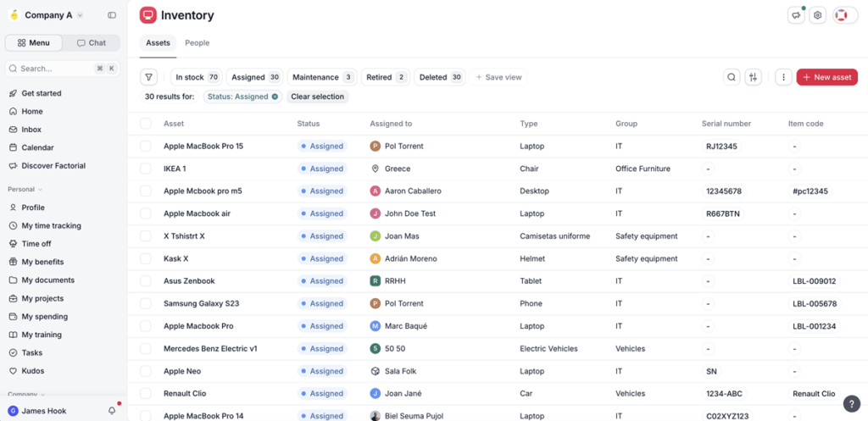The width and height of the screenshot is (868, 421).
Task: Check Samsung Galaxy S23 row
Action: coord(145,304)
